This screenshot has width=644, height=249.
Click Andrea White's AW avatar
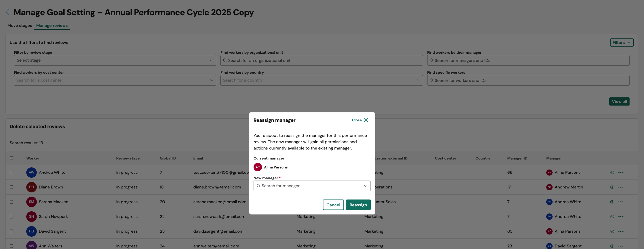tap(31, 172)
